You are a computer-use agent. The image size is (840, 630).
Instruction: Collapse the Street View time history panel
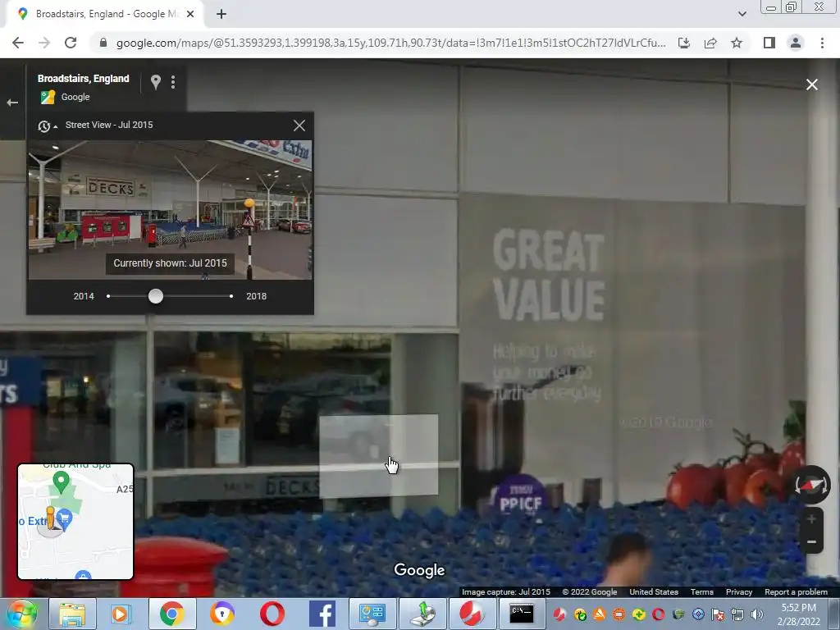point(47,126)
